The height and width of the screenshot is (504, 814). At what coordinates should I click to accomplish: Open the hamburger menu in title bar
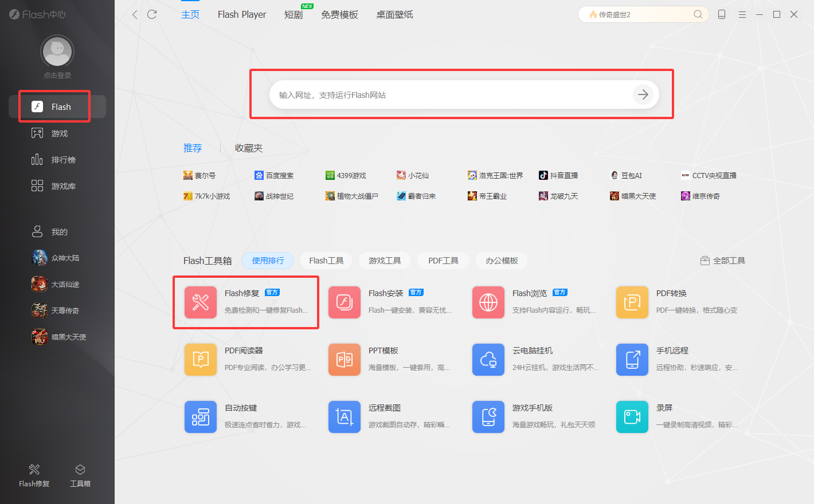[x=742, y=14]
